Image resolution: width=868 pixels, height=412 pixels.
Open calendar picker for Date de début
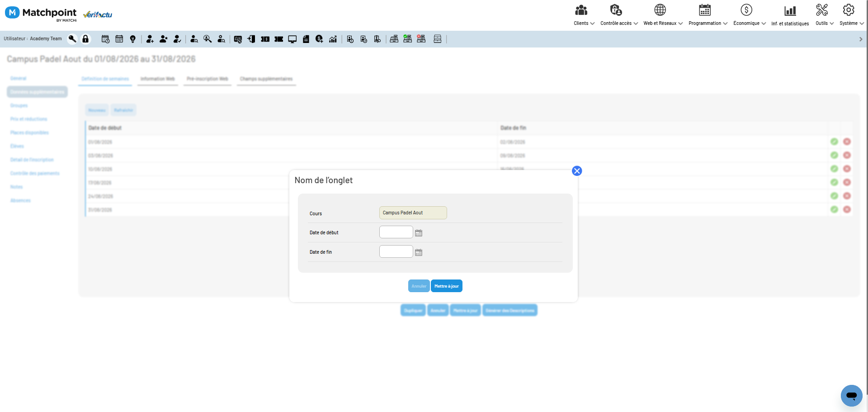tap(419, 233)
